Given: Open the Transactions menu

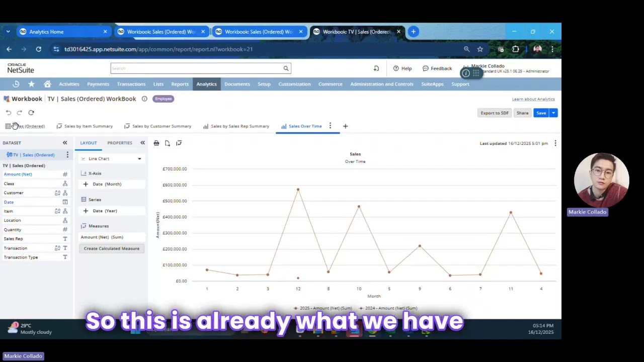Looking at the screenshot, I should tap(131, 84).
